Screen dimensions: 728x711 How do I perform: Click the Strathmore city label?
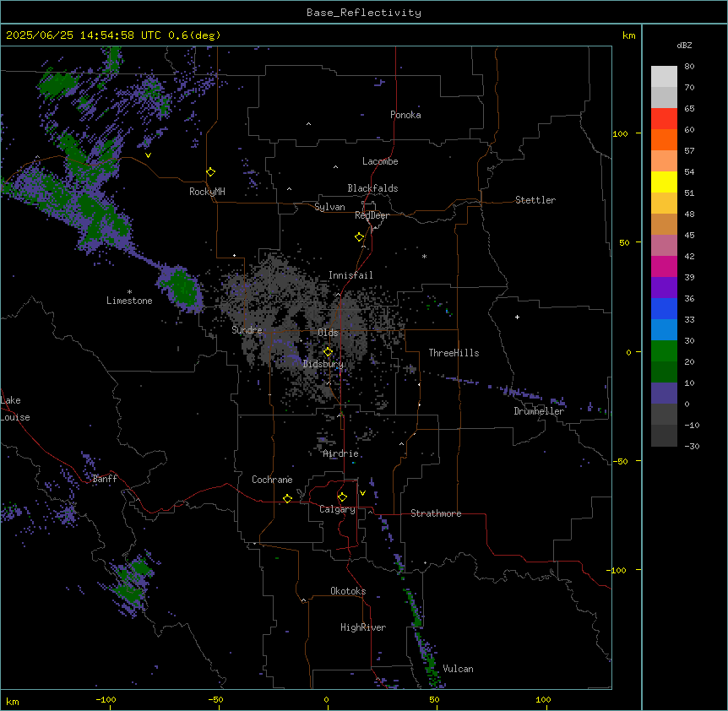[436, 513]
